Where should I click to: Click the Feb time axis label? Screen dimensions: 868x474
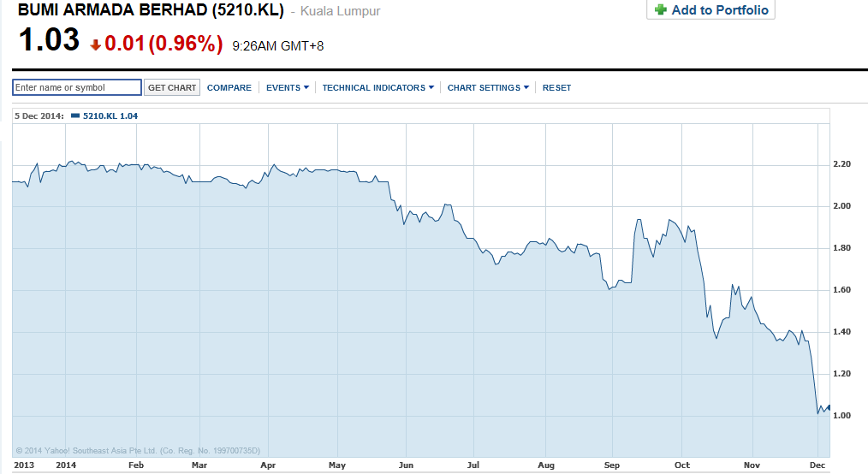136,465
